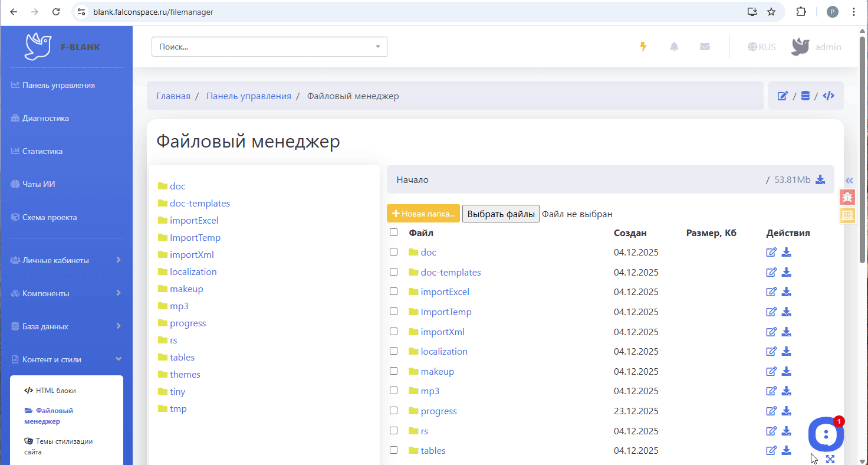The width and height of the screenshot is (868, 465).
Task: Download the whole root folder (53.81Mb)
Action: point(820,179)
